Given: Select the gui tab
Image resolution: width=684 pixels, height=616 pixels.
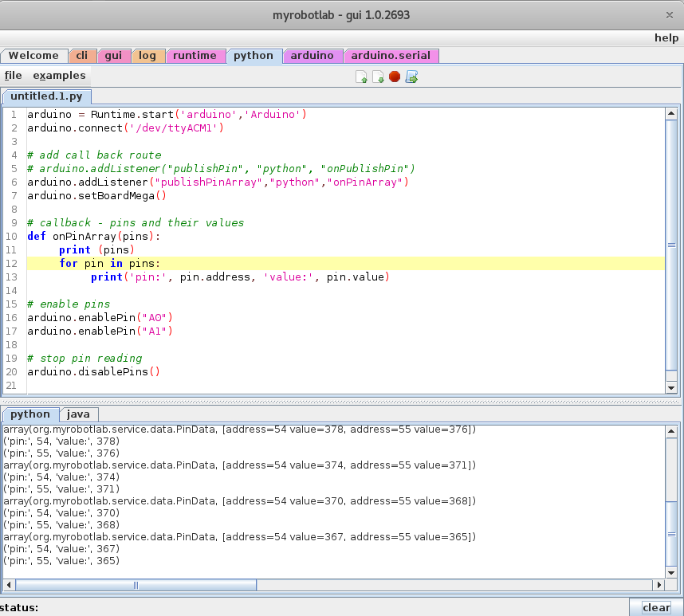Looking at the screenshot, I should (x=113, y=56).
